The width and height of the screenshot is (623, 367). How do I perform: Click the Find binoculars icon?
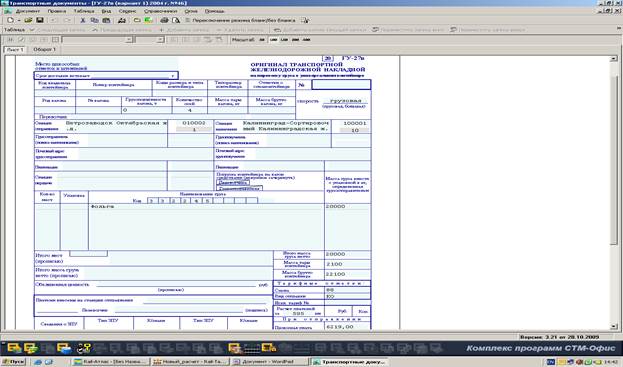[122, 20]
